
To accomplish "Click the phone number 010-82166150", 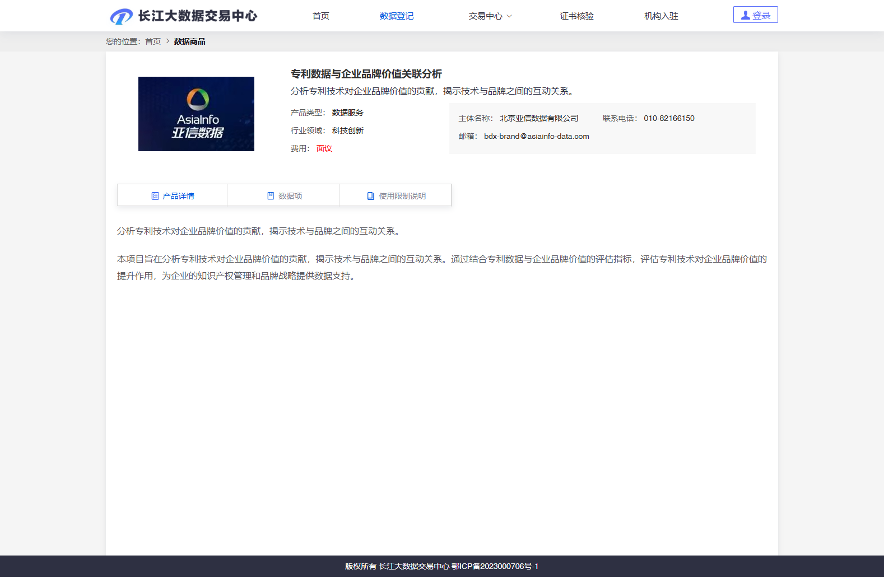I will pos(669,118).
